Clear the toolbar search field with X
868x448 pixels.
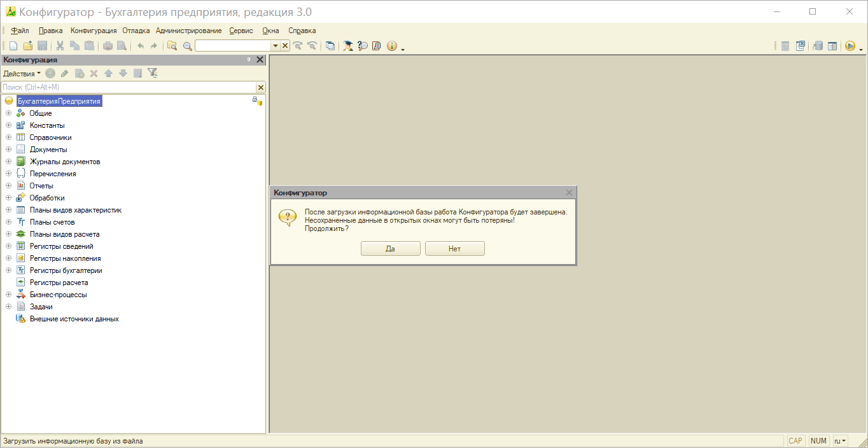[x=285, y=46]
